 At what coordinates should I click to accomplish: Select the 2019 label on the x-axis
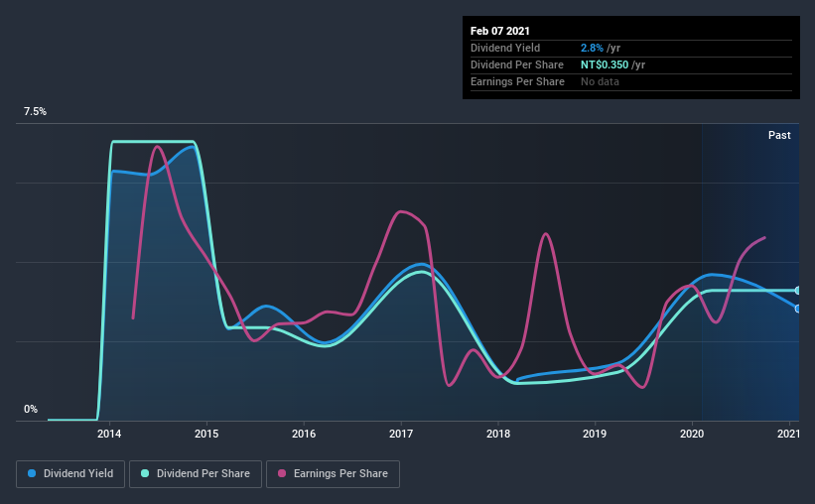coord(595,434)
